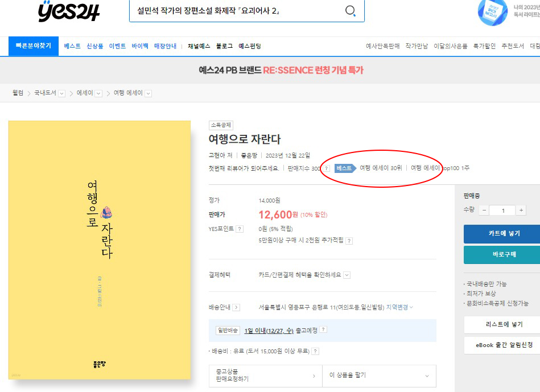Open 특가할인 link
Viewport: 540px width, 392px height.
(x=485, y=46)
